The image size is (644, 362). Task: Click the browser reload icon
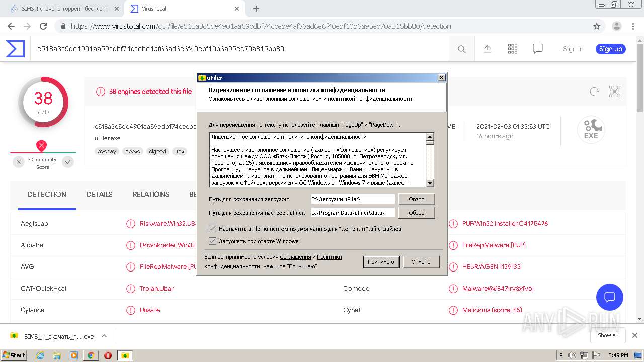43,26
